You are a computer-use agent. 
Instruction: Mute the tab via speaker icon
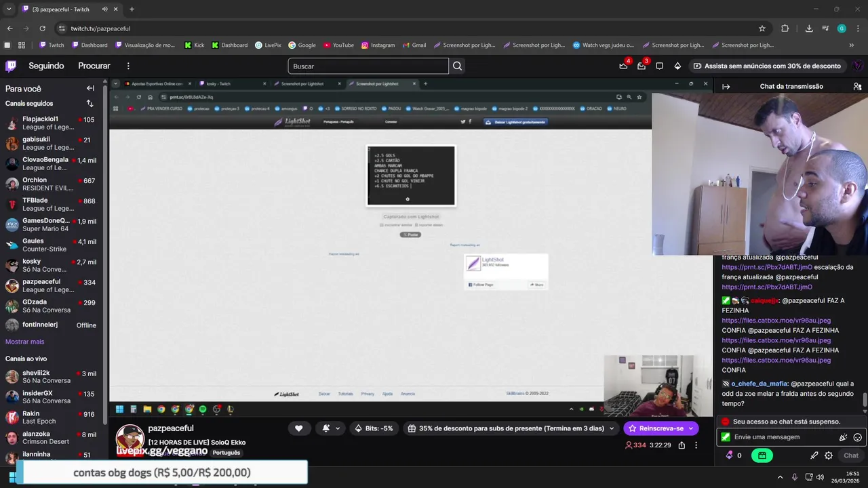coord(104,9)
